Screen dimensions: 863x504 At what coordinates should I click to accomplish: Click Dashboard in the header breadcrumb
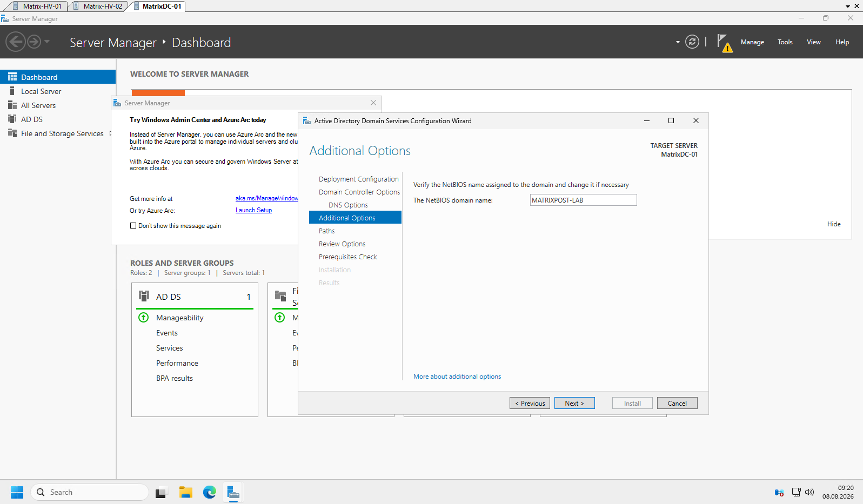click(x=201, y=43)
